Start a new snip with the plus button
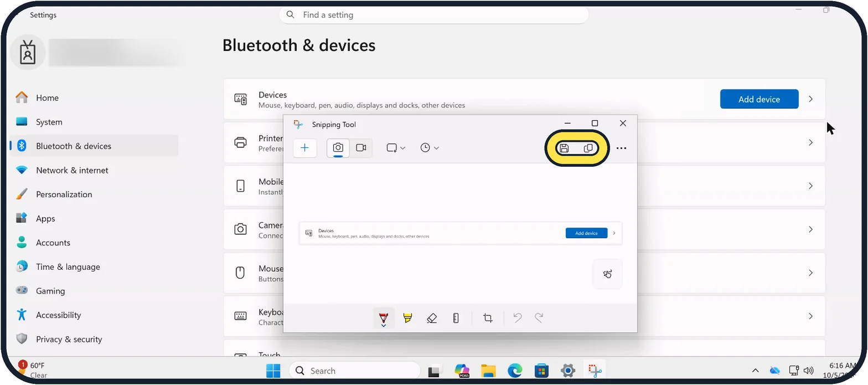The width and height of the screenshot is (868, 385). 304,148
